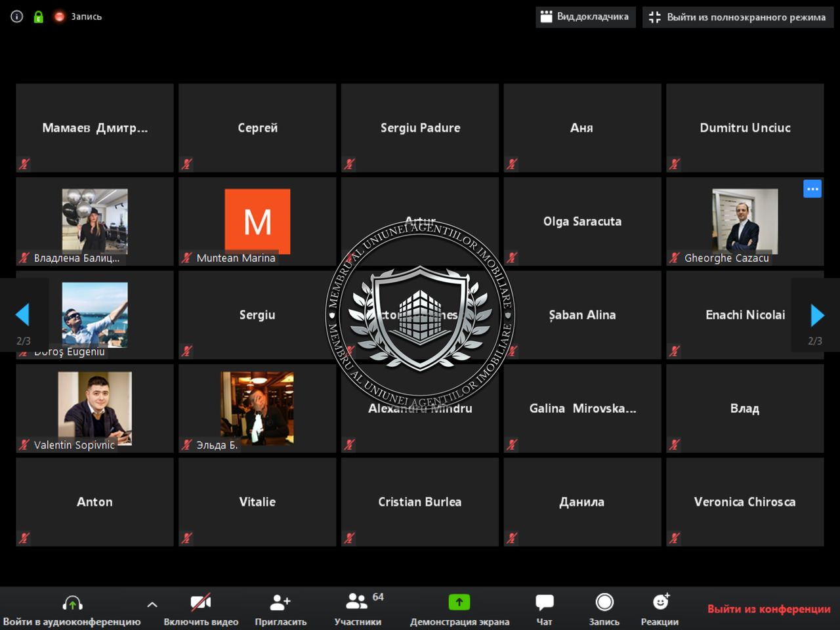The height and width of the screenshot is (630, 840).
Task: Click muted mic icon on Мамаев Дмитр... tile
Action: (24, 164)
